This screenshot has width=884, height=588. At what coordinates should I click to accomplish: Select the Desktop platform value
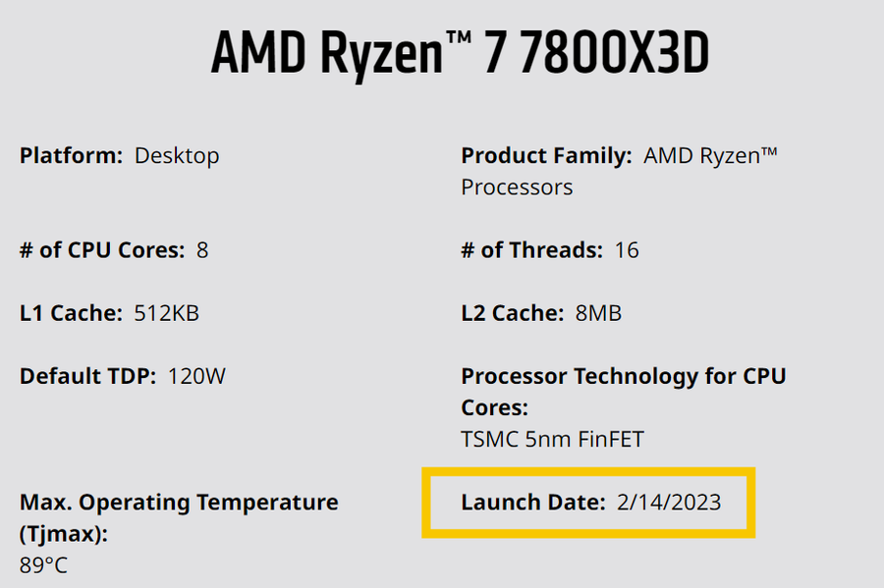click(177, 155)
